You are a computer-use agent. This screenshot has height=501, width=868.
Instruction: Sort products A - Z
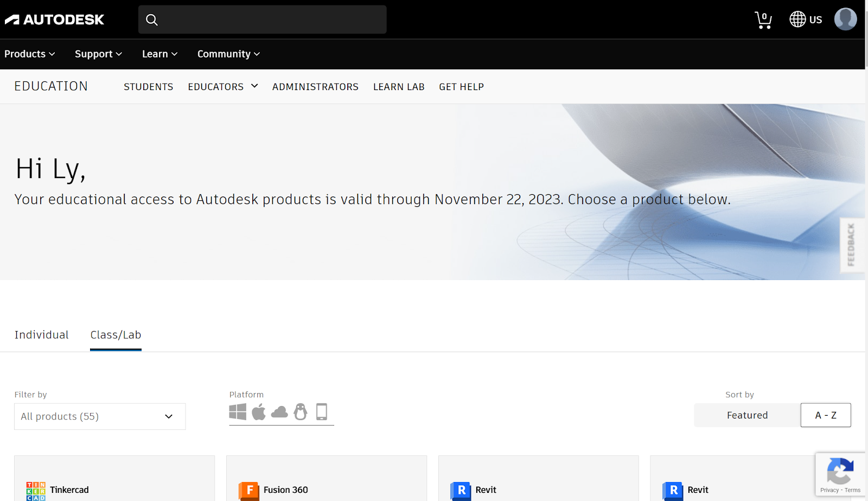pyautogui.click(x=826, y=415)
